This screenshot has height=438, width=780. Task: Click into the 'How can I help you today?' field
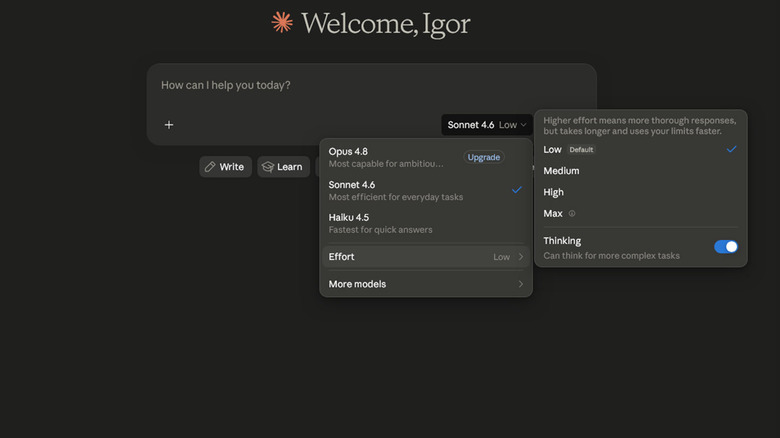coord(372,86)
